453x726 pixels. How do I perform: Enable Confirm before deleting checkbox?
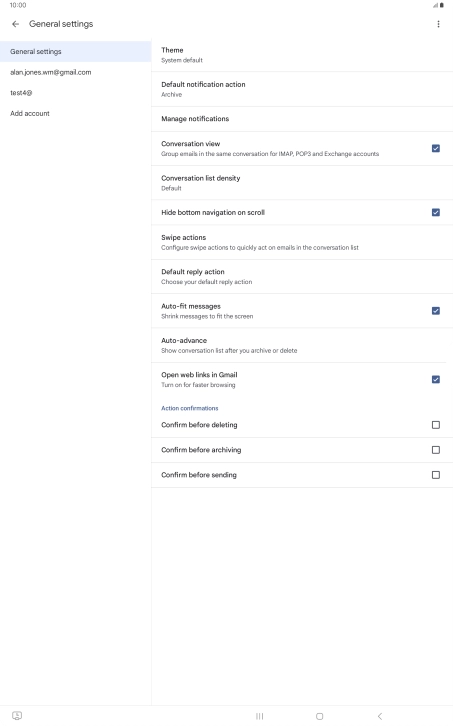[x=435, y=425]
